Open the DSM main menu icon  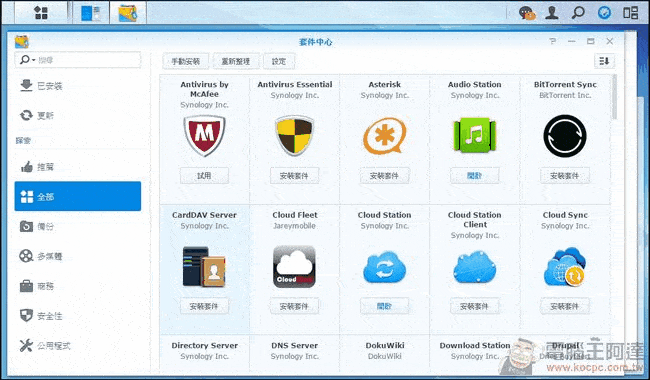click(x=41, y=12)
